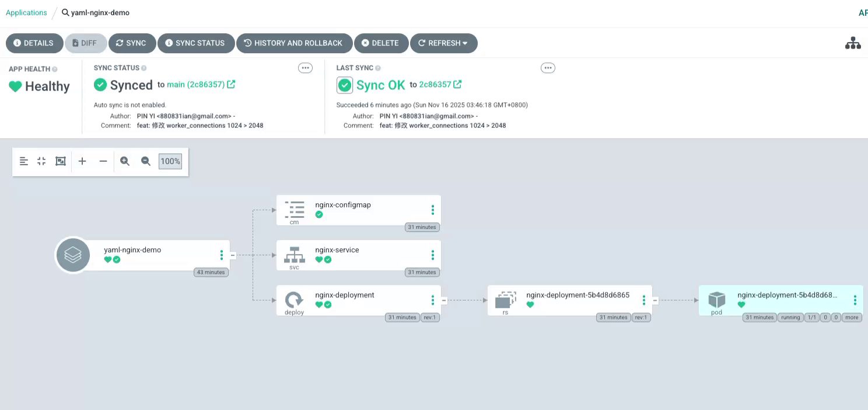Screen dimensions: 868x410
Task: Click the magnifier zoom-out icon
Action: click(x=146, y=161)
